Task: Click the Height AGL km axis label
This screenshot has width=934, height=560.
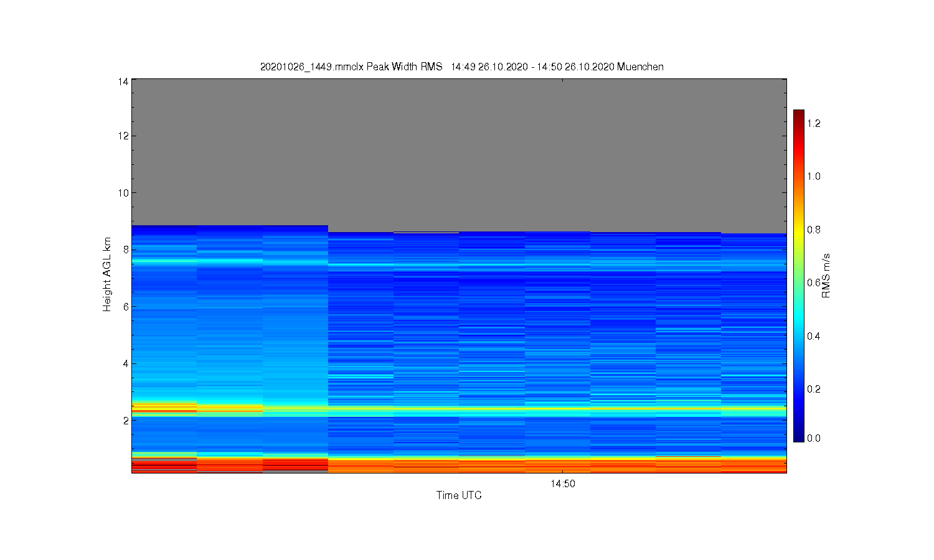Action: 107,274
